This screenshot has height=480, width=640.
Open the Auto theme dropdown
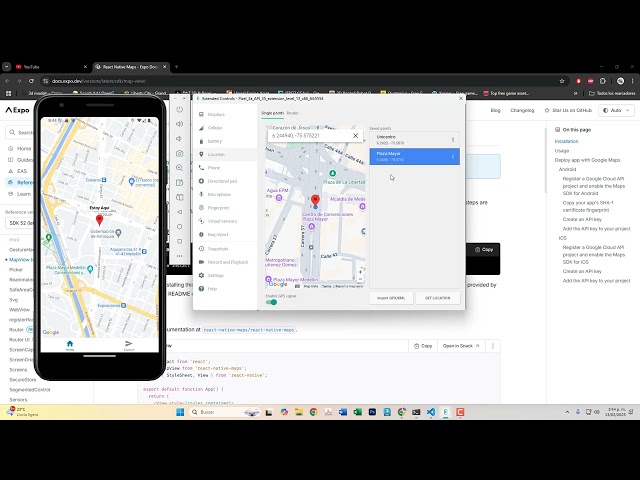point(617,110)
